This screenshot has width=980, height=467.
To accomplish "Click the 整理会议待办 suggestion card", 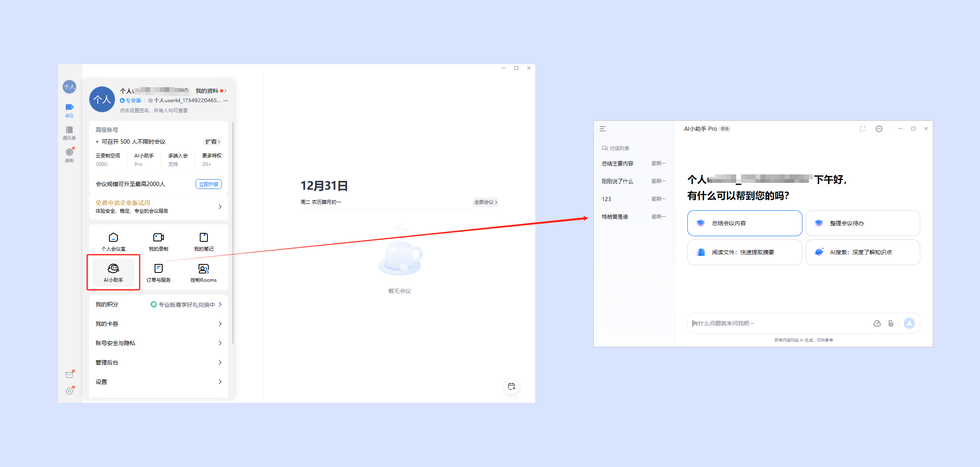I will pyautogui.click(x=863, y=223).
